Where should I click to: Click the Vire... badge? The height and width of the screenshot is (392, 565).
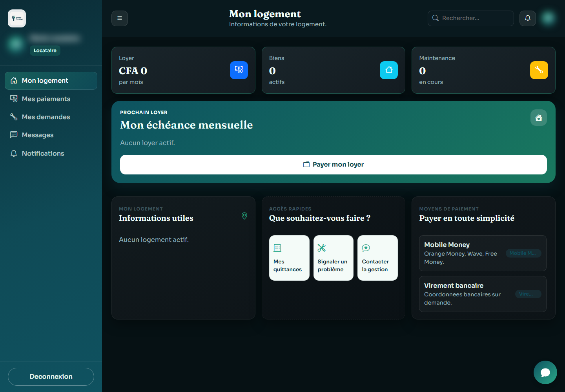click(x=528, y=294)
